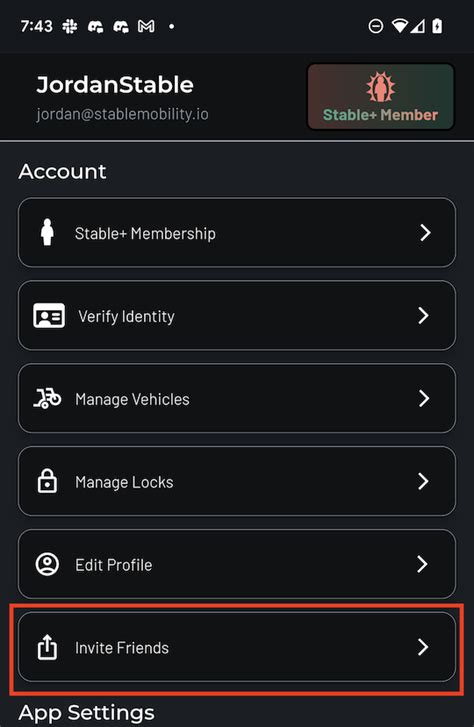Tap the Edit Profile avatar icon

47,564
